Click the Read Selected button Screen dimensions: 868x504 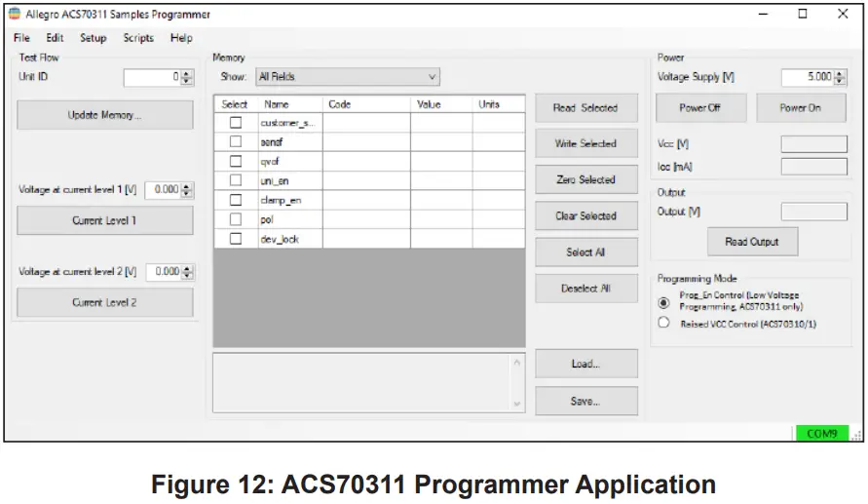pos(586,108)
